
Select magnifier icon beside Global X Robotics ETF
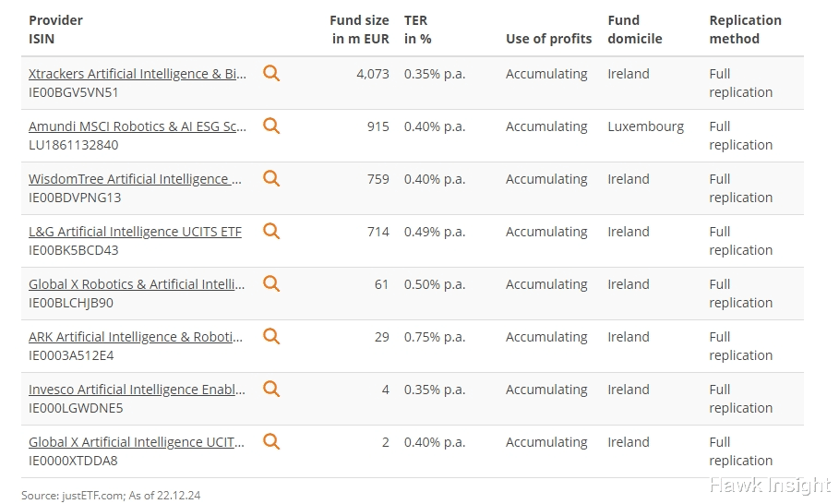click(271, 283)
